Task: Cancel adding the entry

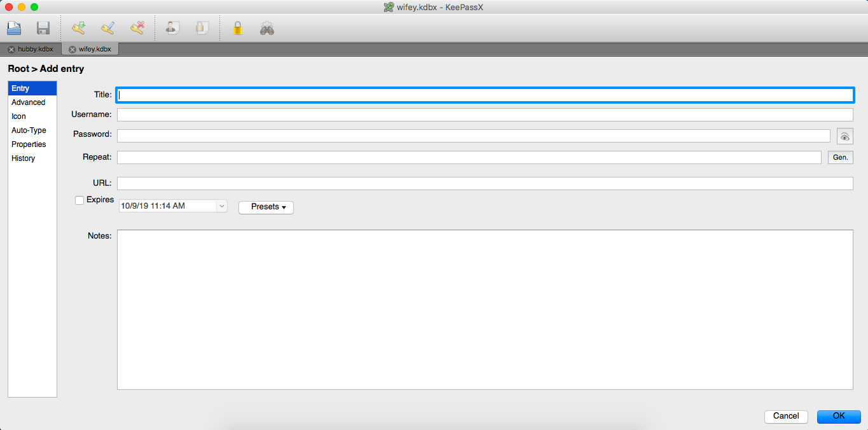Action: click(786, 416)
